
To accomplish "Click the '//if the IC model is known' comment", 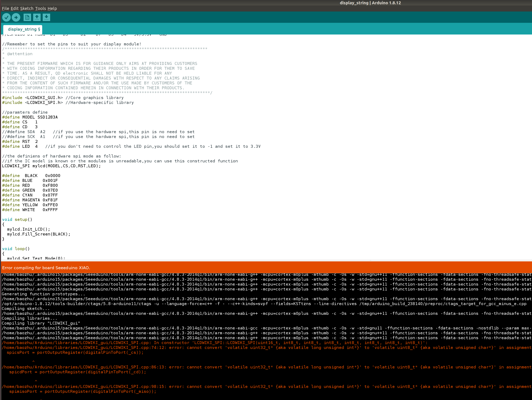I will pyautogui.click(x=120, y=161).
